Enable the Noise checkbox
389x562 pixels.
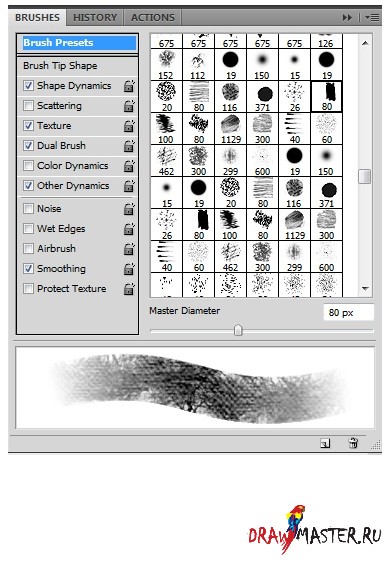pyautogui.click(x=28, y=209)
